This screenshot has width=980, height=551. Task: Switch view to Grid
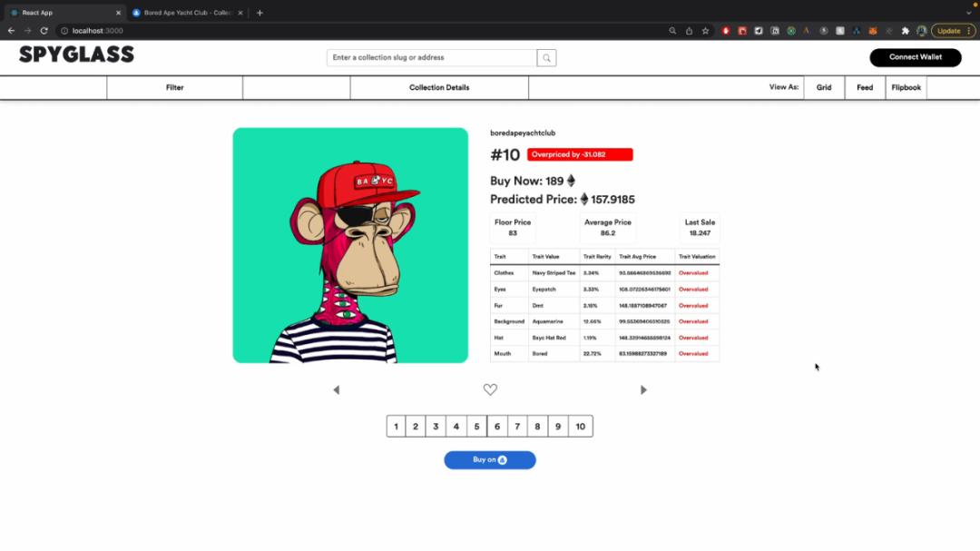[x=824, y=88]
